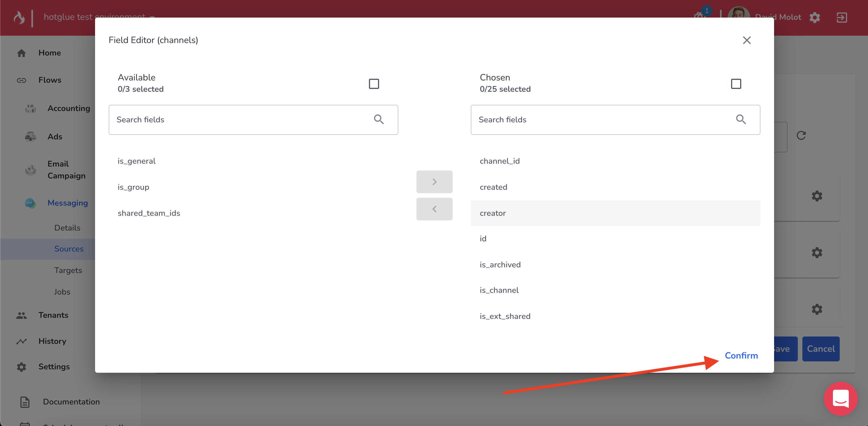Click the Home icon in the sidebar

pos(22,53)
